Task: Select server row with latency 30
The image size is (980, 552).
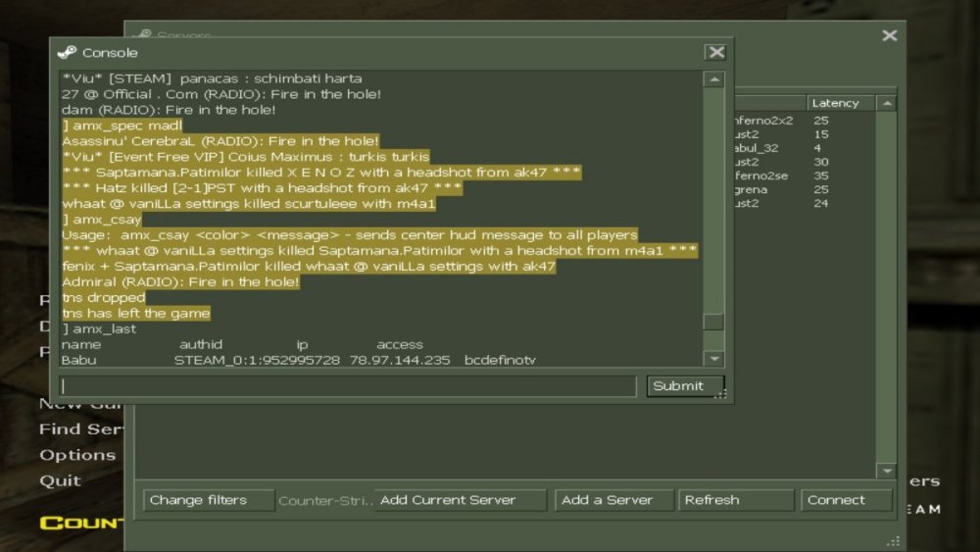Action: 805,162
